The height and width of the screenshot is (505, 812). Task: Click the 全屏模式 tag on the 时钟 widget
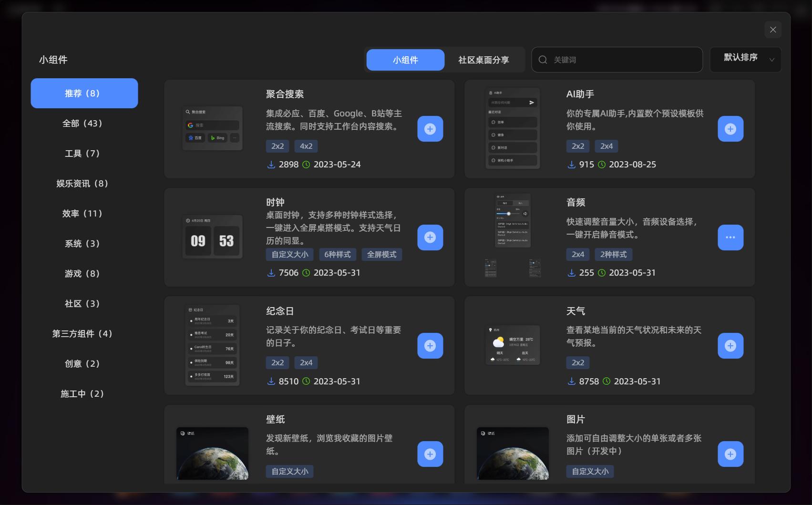click(x=381, y=254)
